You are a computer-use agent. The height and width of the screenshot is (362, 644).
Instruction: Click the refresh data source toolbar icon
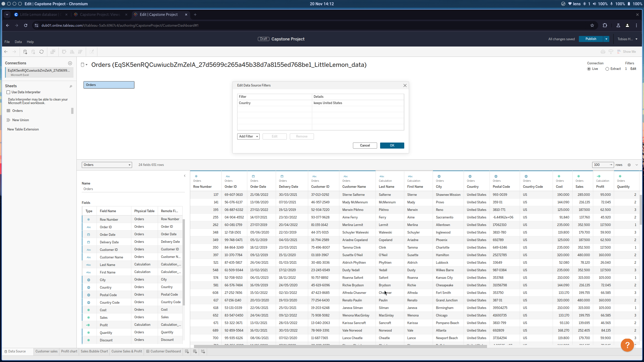tap(42, 52)
